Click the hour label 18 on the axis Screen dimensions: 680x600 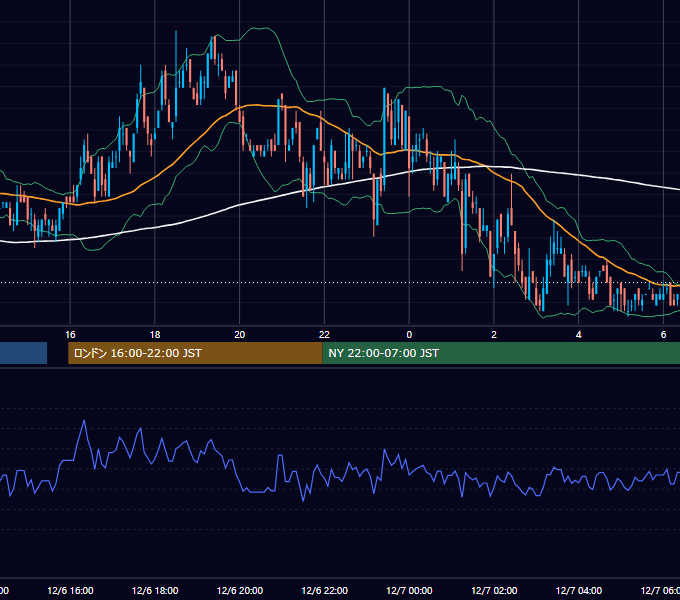(155, 334)
